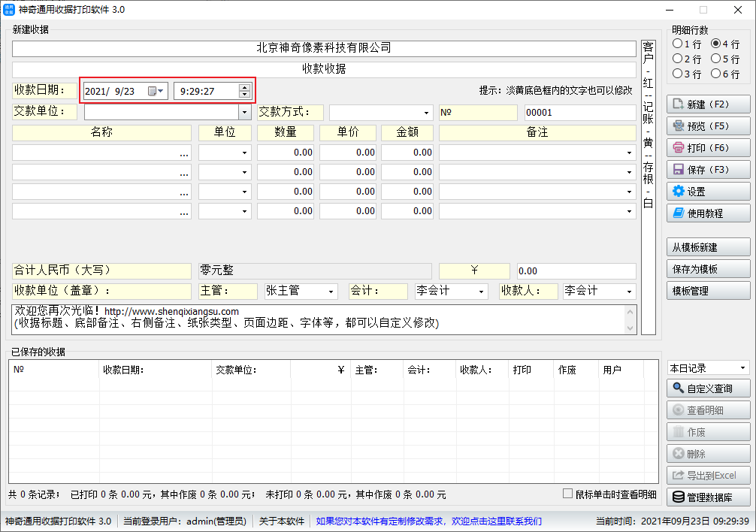Open the 设置 settings button
756x532 pixels.
(708, 192)
